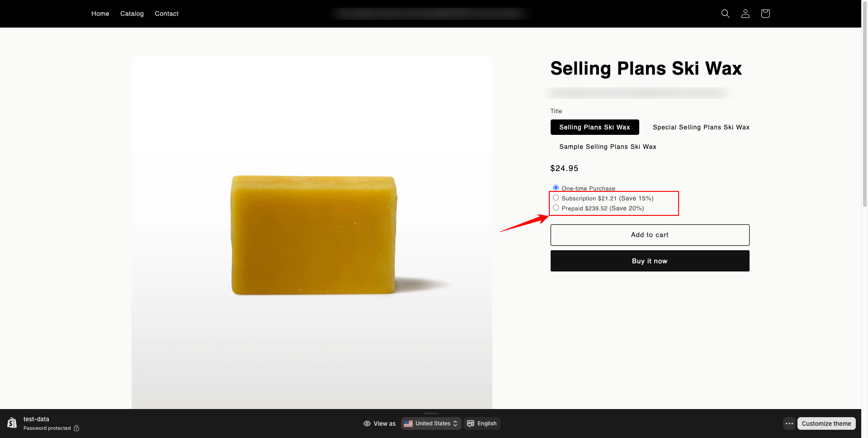
Task: Click the English language translate icon
Action: [x=471, y=424]
